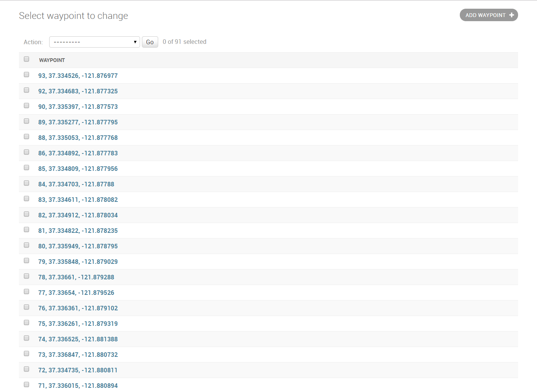Open waypoint 93, 37.334526, -121.876977
The width and height of the screenshot is (537, 392).
(78, 76)
